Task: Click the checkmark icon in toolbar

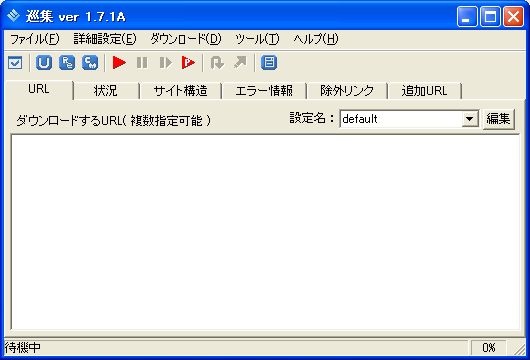Action: (x=15, y=63)
